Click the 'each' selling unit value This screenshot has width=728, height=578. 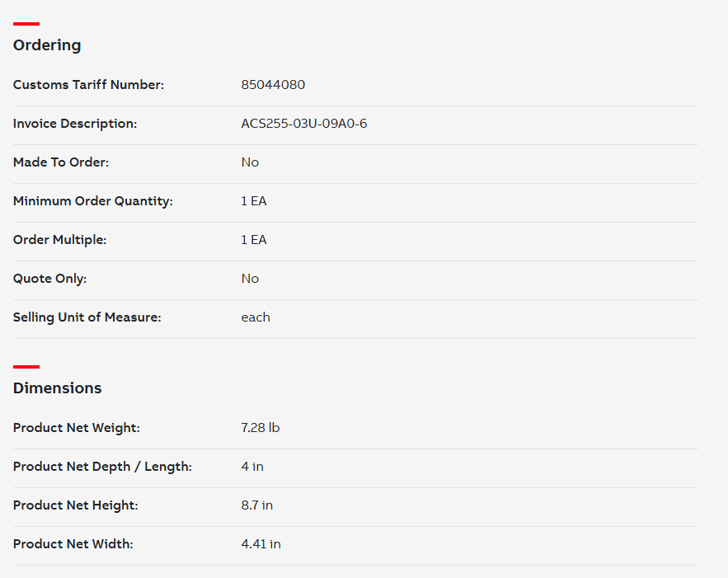(x=256, y=317)
